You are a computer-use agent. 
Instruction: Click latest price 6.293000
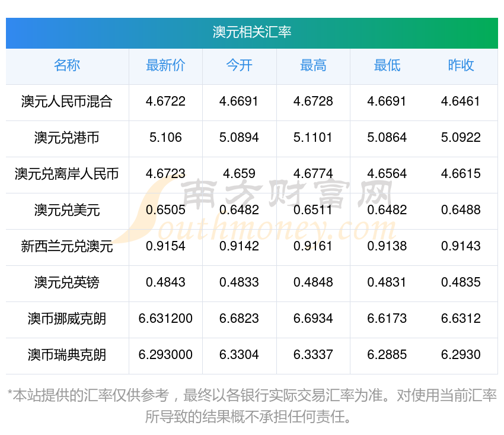point(165,355)
